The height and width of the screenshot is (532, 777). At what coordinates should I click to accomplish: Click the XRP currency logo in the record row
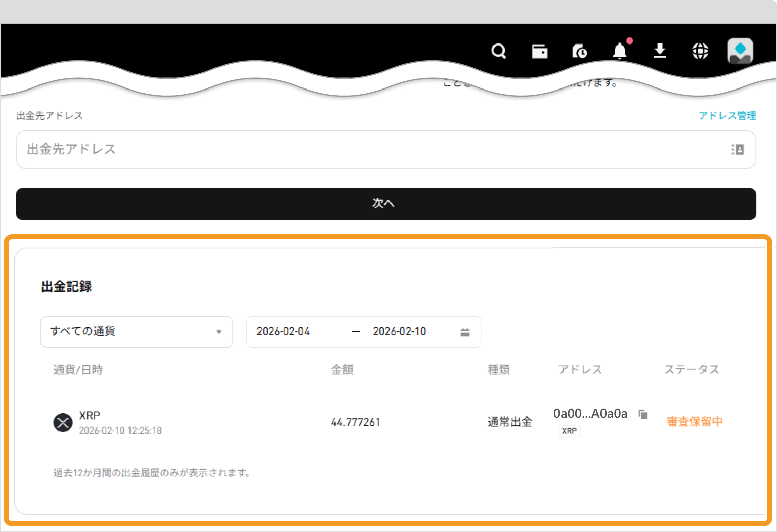(x=63, y=422)
